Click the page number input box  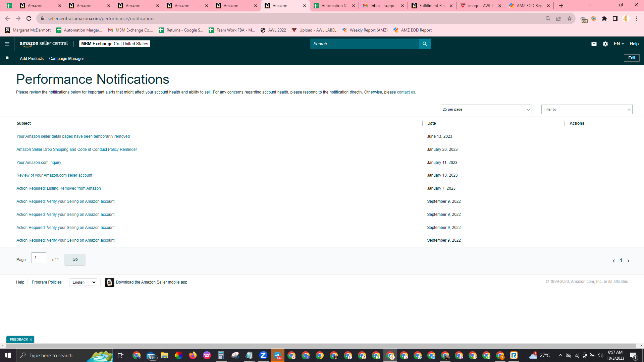coord(39,258)
